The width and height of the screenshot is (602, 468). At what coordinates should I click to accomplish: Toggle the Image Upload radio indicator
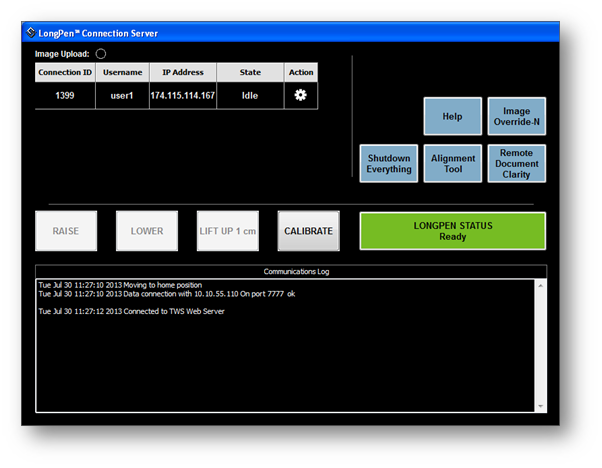pyautogui.click(x=101, y=54)
